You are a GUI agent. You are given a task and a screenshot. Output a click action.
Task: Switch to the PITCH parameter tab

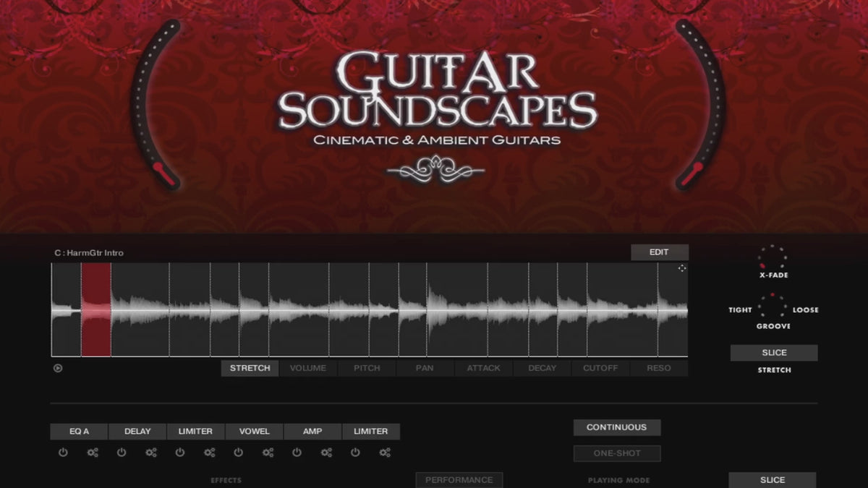367,369
